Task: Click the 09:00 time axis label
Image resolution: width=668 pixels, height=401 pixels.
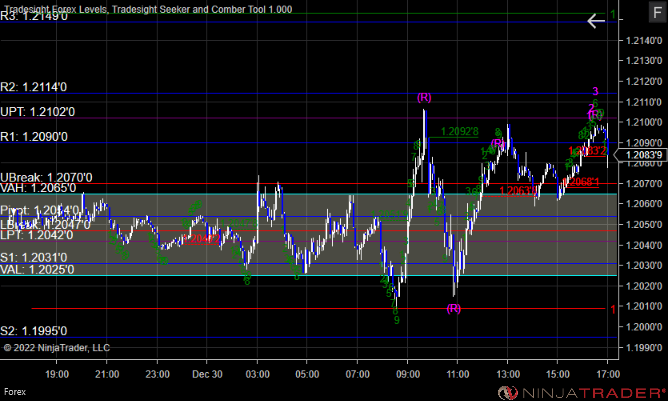Action: 408,374
